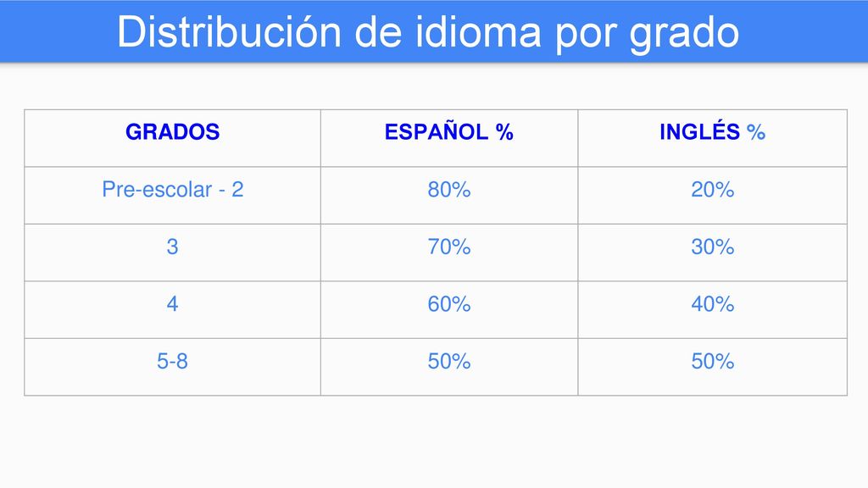Click the 80% cell
The height and width of the screenshot is (488, 868).
[x=449, y=196]
